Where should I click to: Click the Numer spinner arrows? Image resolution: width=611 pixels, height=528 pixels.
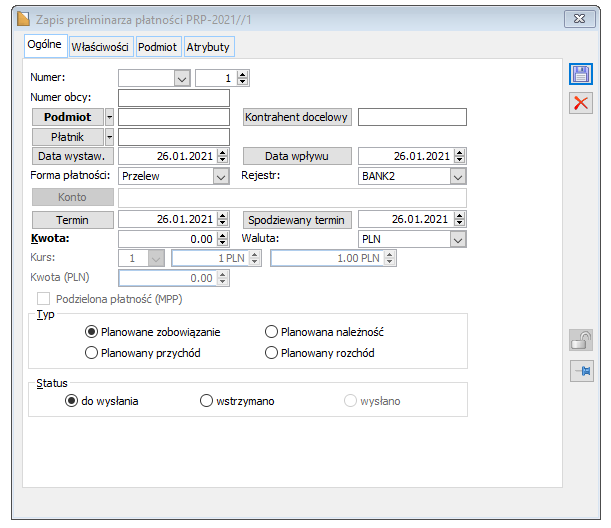click(242, 78)
